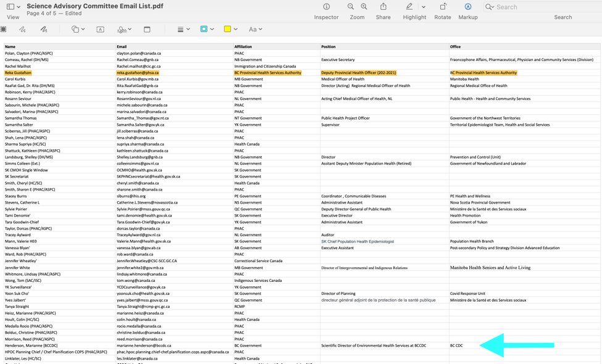Screen dimensions: 602x364
Task: Open the line Shape Style menu
Action: click(180, 29)
